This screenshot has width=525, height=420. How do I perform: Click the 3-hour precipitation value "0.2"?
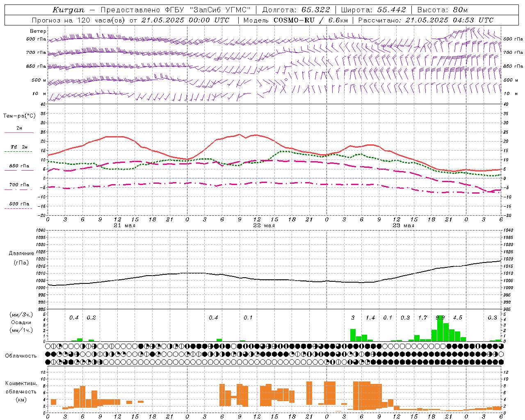(91, 318)
